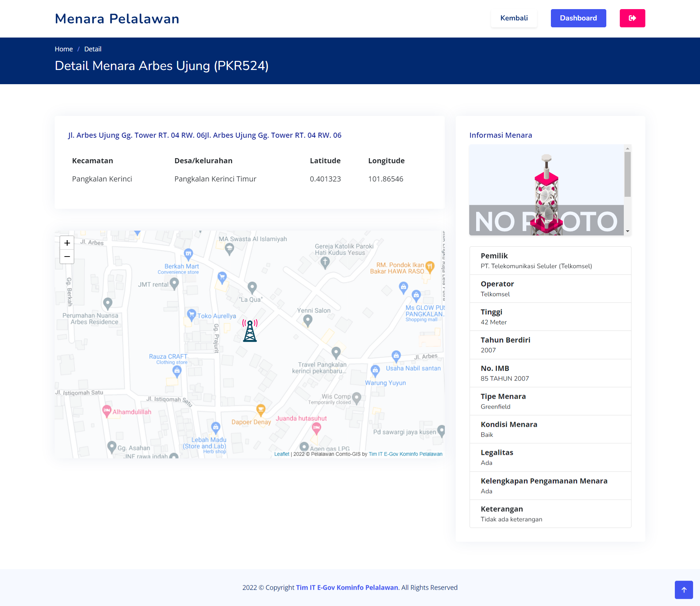Click the Dapoer Denay cafe pin

coord(261,410)
